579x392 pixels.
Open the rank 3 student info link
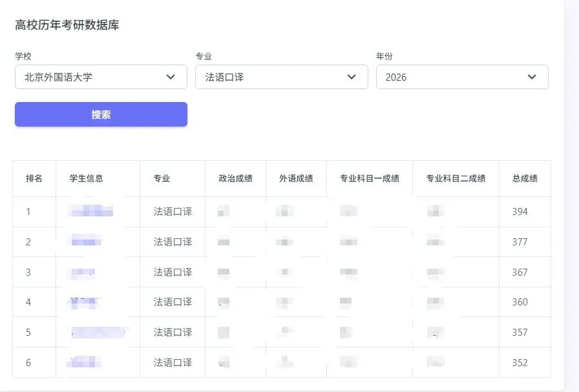click(83, 272)
